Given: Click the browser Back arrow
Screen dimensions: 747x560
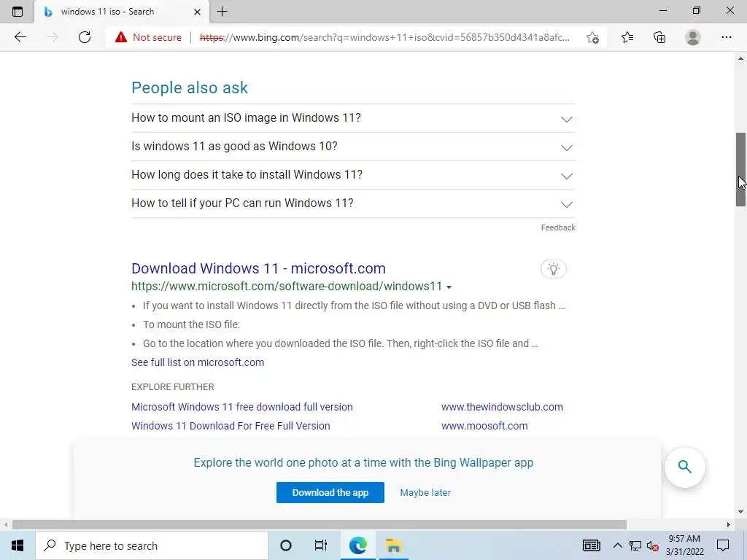Looking at the screenshot, I should [20, 37].
